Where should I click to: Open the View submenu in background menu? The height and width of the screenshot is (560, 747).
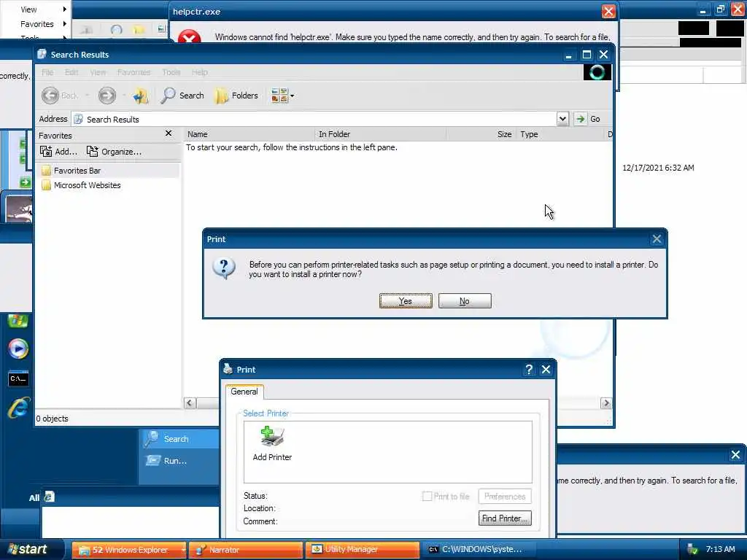tap(28, 9)
